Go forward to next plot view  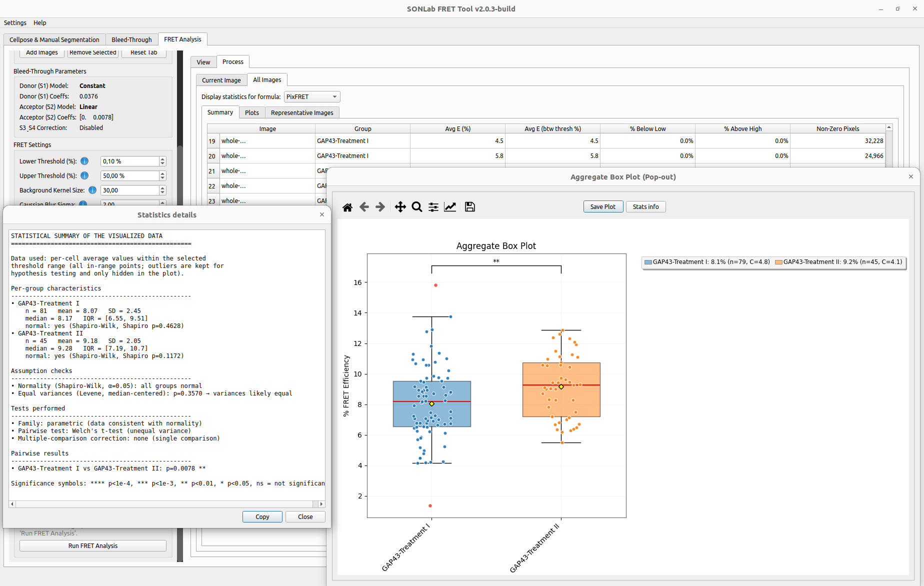(380, 207)
